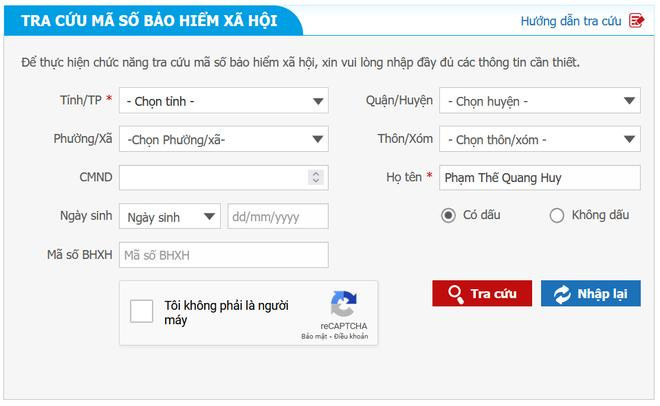Select the "Có dấu" radio option

[448, 215]
